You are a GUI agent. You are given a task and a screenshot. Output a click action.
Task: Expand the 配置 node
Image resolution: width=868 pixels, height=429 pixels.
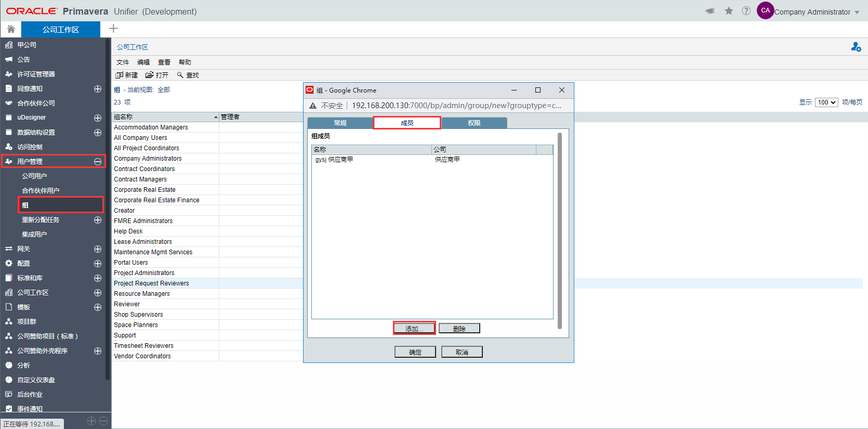coord(97,264)
